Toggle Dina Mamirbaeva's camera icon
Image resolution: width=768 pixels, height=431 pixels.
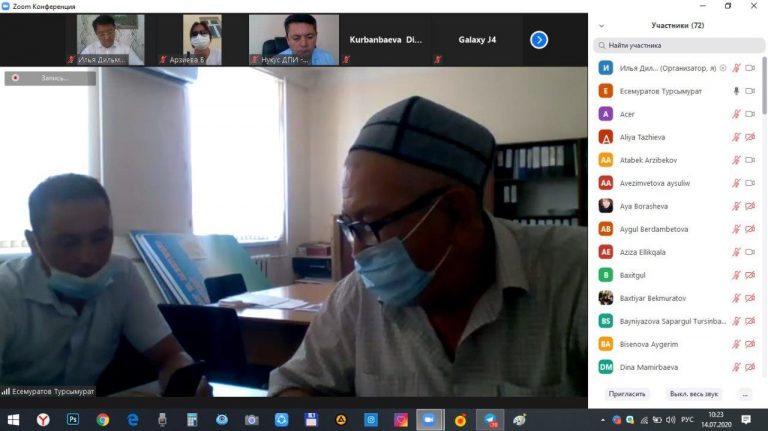750,367
